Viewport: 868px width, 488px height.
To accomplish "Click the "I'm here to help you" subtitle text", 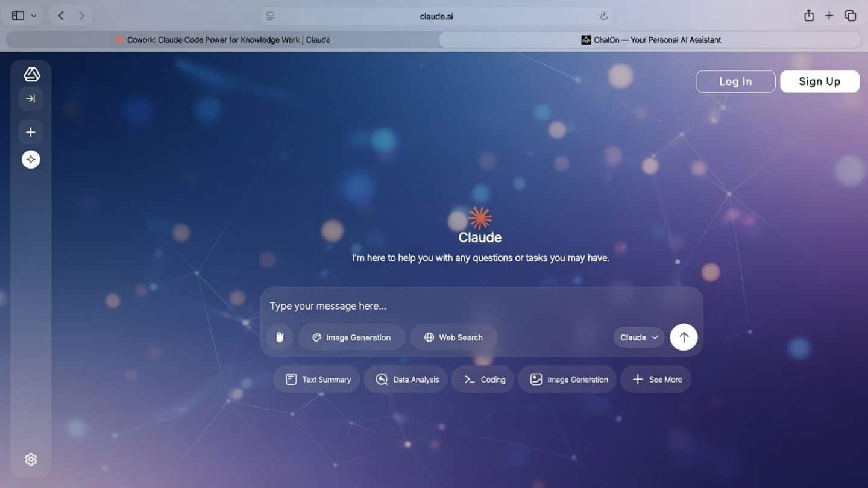I will point(480,258).
